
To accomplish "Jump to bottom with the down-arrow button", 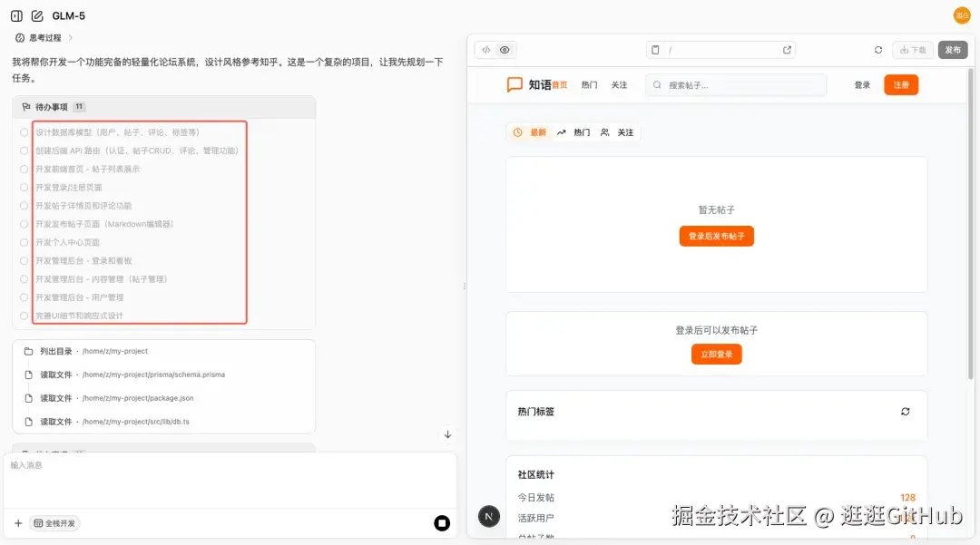I will (447, 434).
